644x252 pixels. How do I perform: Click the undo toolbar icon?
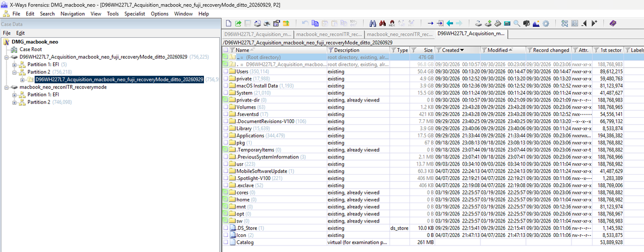305,23
